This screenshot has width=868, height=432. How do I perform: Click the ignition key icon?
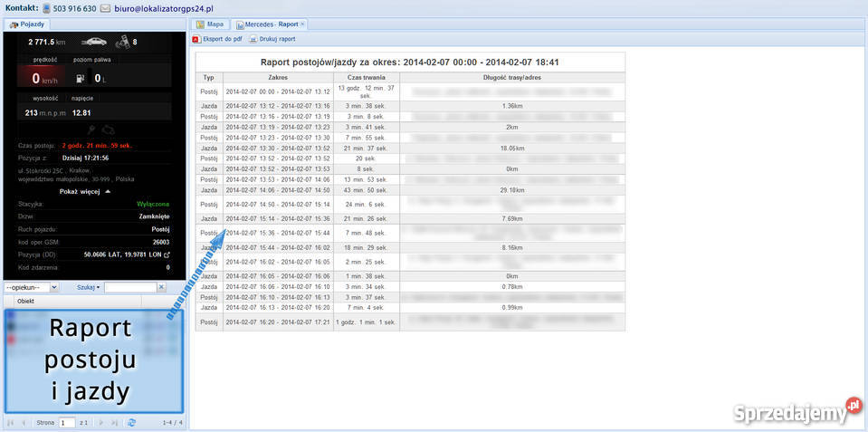[x=91, y=130]
